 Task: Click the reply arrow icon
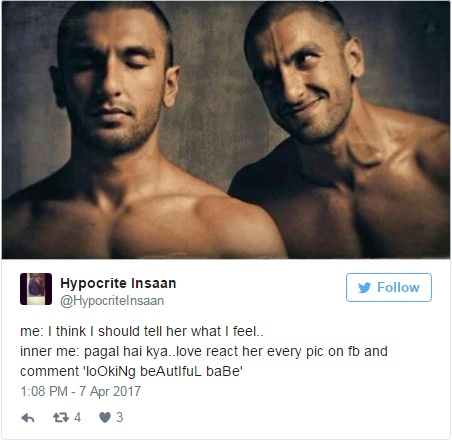pyautogui.click(x=28, y=418)
